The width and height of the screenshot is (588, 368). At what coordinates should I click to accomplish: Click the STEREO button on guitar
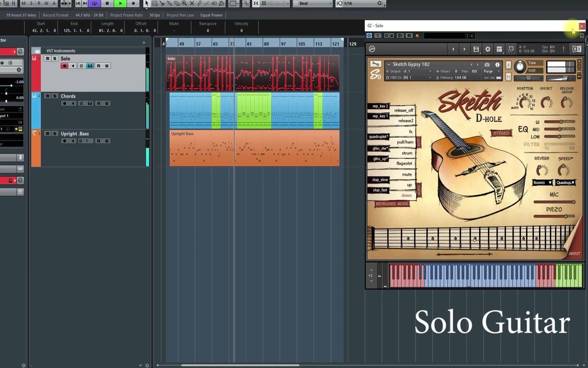point(501,133)
